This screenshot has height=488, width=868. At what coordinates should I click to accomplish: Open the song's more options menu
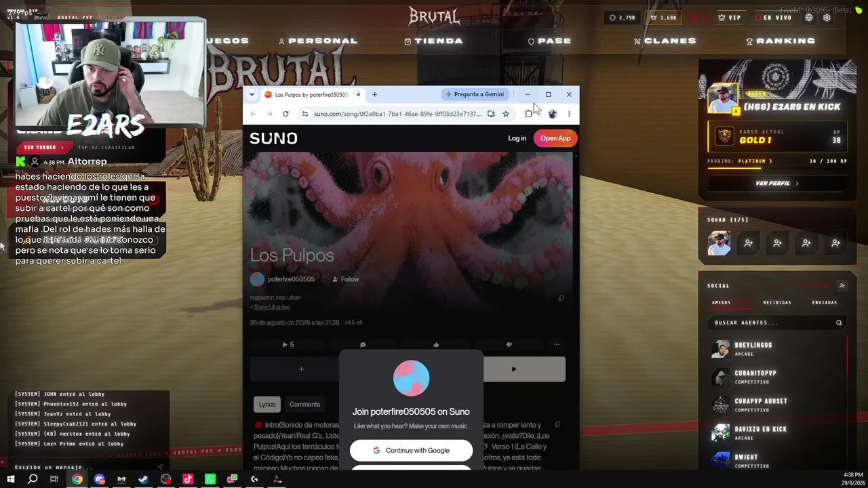[x=556, y=344]
